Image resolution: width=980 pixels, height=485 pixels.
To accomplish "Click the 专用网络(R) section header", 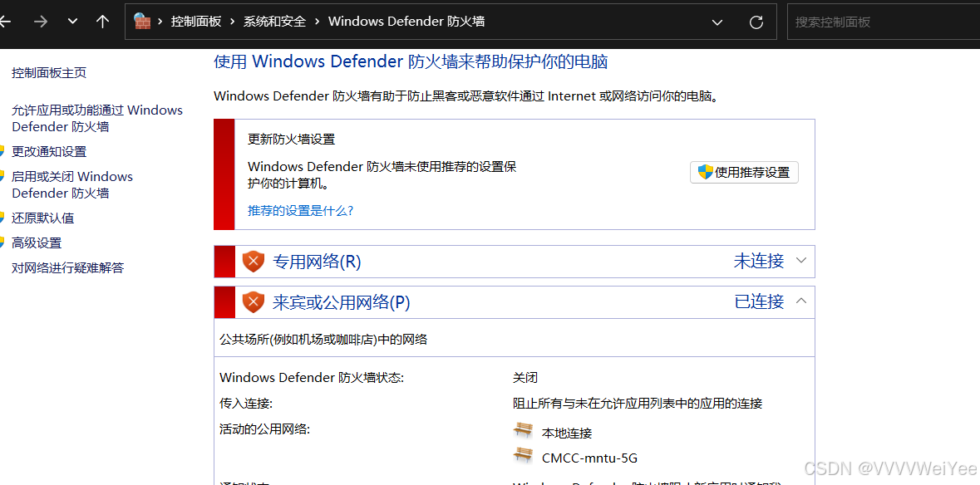I will pyautogui.click(x=515, y=261).
